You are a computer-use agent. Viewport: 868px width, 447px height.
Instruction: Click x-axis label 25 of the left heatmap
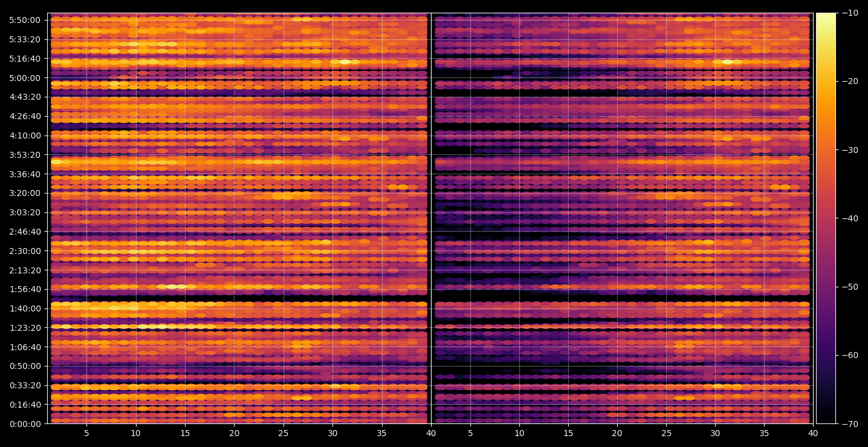pos(283,433)
